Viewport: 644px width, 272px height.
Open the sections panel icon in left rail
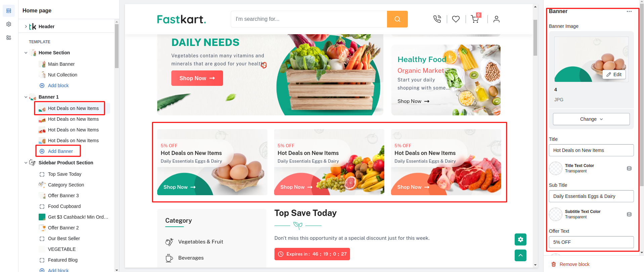(9, 11)
